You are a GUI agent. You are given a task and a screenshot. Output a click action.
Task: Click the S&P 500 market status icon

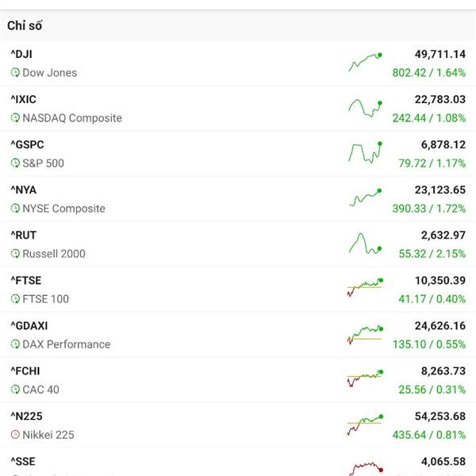click(15, 163)
